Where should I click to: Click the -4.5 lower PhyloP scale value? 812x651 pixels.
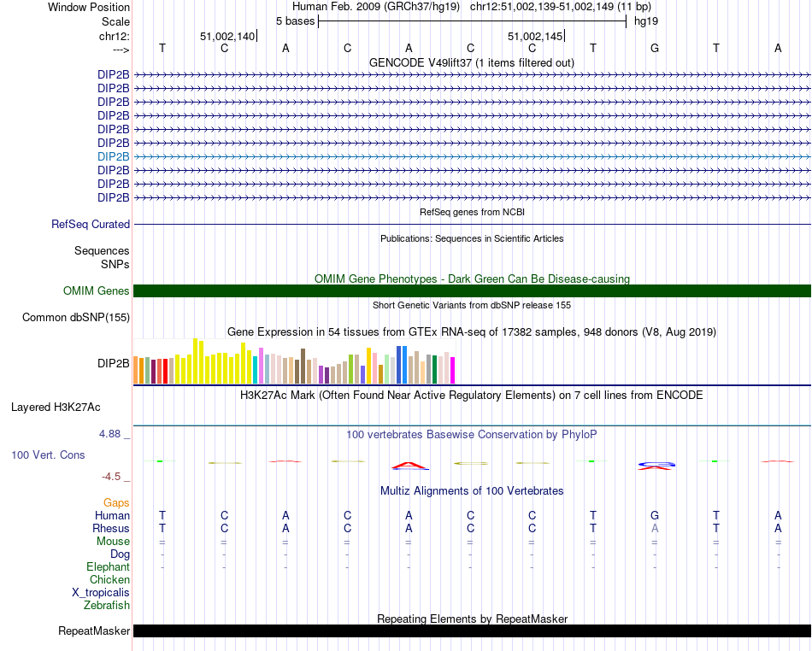point(111,477)
